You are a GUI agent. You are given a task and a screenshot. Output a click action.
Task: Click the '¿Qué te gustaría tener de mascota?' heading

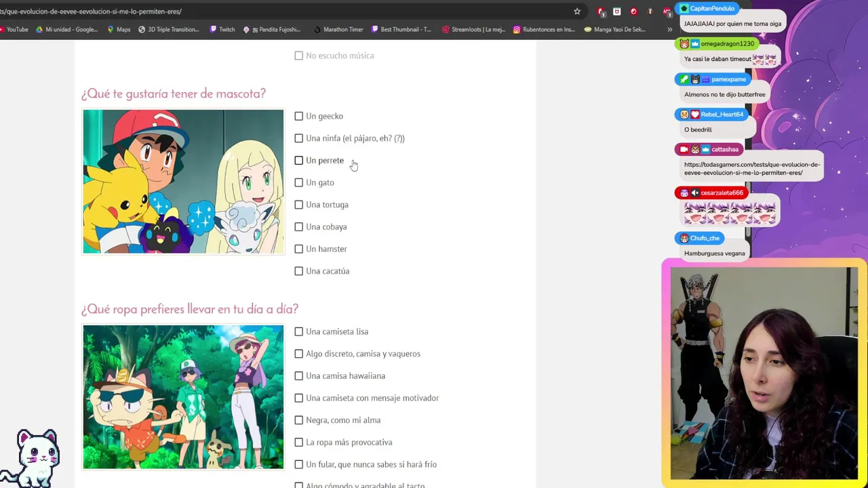tap(174, 94)
